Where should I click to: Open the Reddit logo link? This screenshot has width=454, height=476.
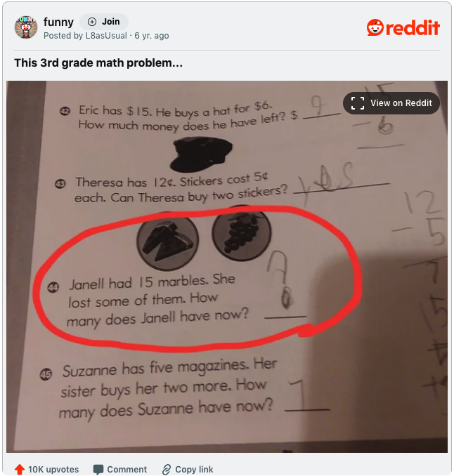403,27
